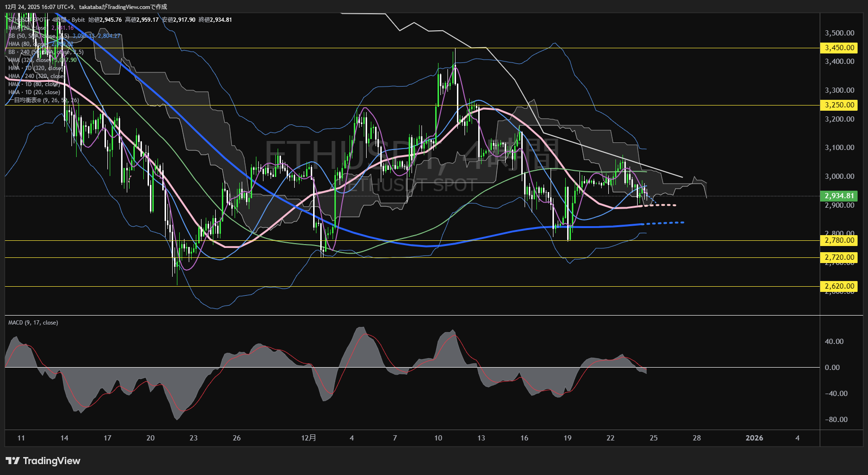
Task: Select the HMA · 1D (80, close) legend entry
Action: (x=34, y=84)
